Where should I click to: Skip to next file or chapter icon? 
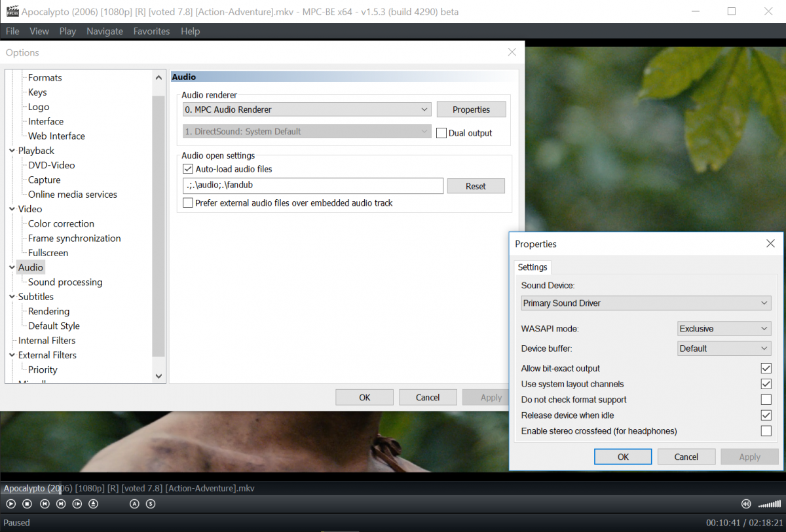(61, 504)
